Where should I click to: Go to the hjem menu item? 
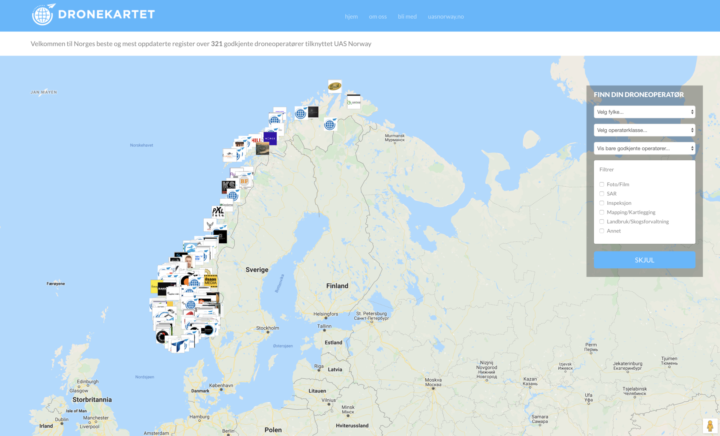click(x=351, y=16)
